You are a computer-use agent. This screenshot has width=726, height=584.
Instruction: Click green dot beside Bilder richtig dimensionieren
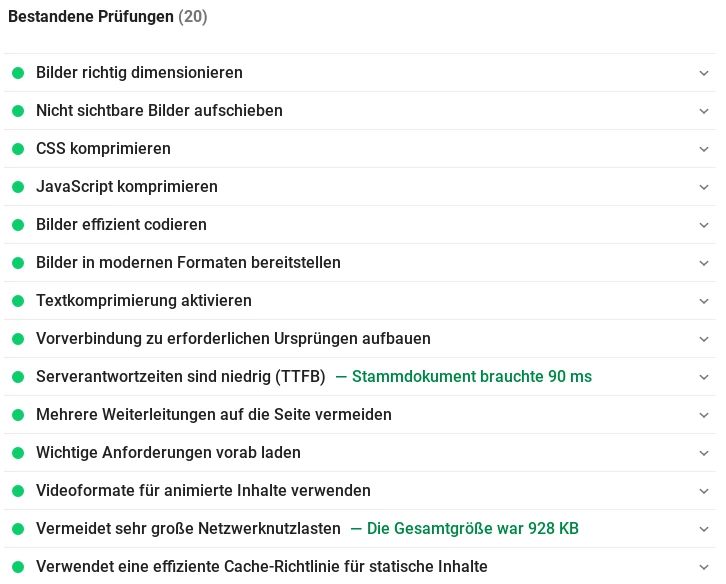click(18, 73)
